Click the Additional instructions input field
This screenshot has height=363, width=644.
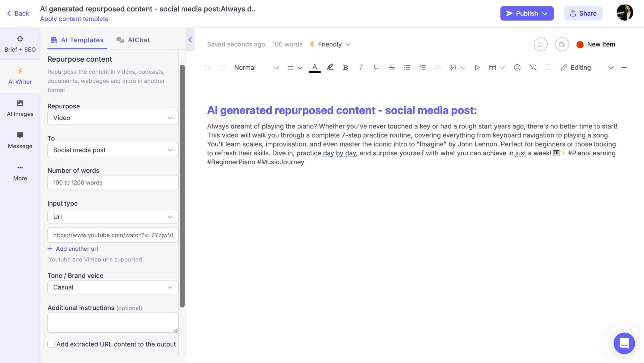pos(112,322)
